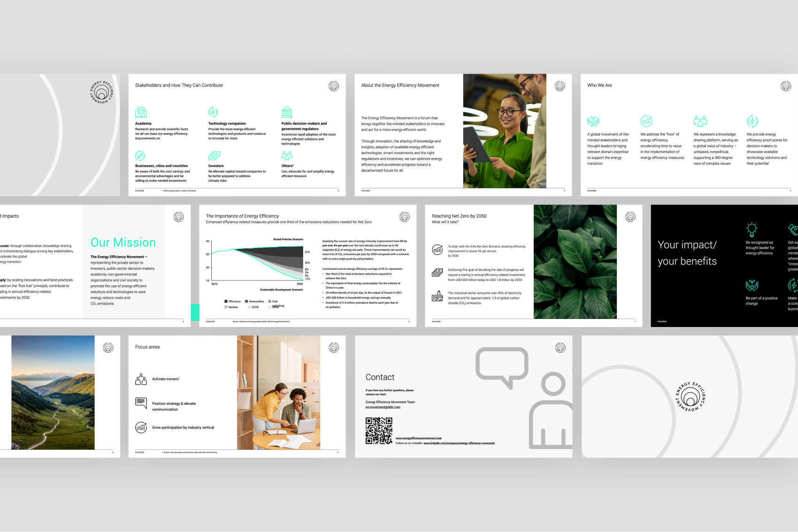Click the Investors money icon
The height and width of the screenshot is (532, 798).
click(x=214, y=155)
